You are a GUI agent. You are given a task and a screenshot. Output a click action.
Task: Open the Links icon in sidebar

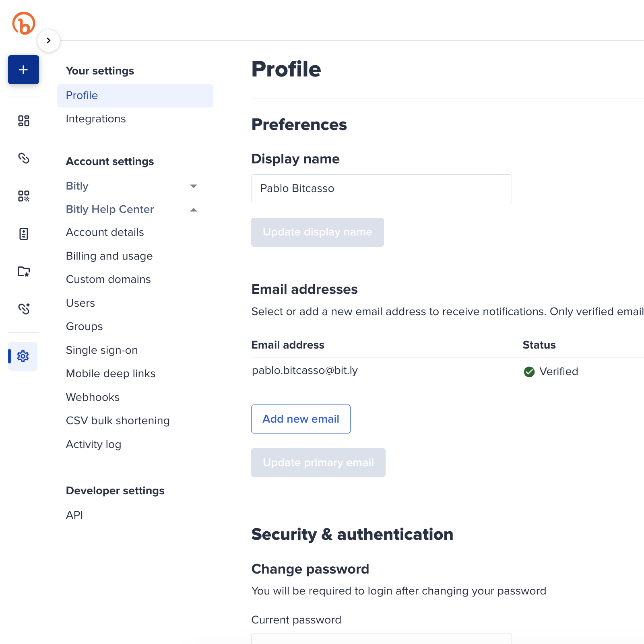tap(24, 158)
